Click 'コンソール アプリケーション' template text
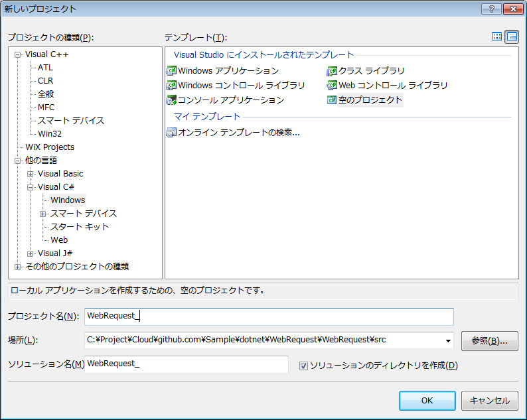Screen dimensions: 527x420 click(231, 100)
